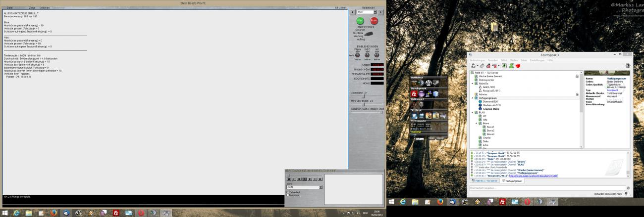Launch FileZilla from the desktop dock
This screenshot has width=644, height=217.
(x=414, y=93)
